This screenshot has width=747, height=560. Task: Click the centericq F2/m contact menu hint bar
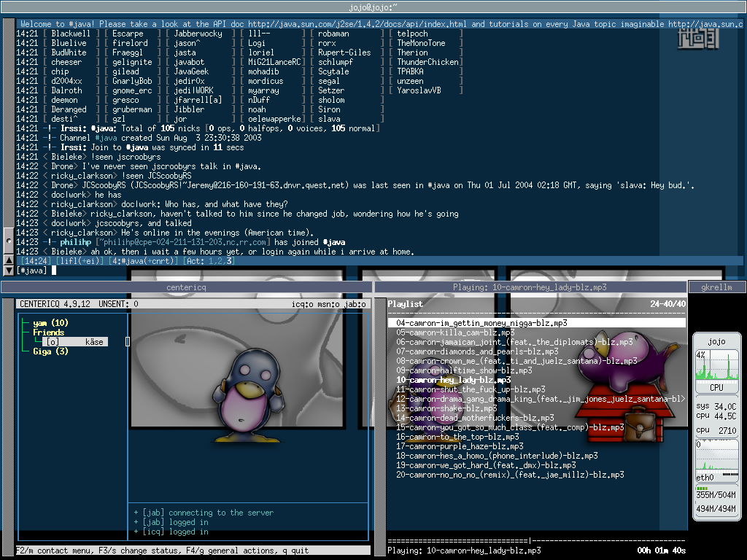click(193, 551)
